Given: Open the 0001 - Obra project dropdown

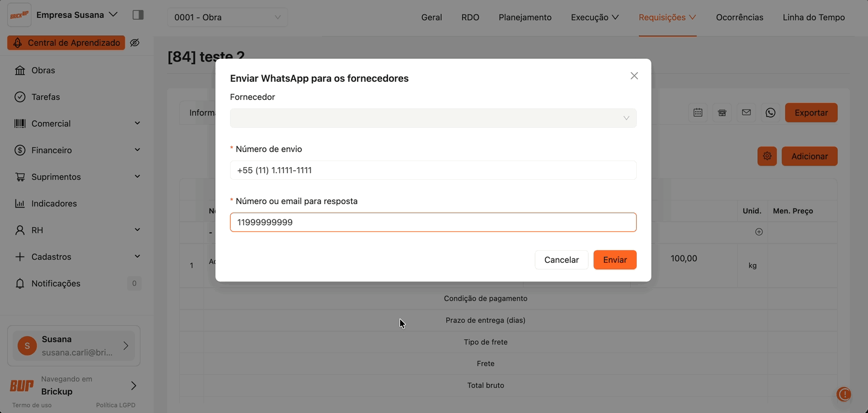Looking at the screenshot, I should (x=227, y=18).
